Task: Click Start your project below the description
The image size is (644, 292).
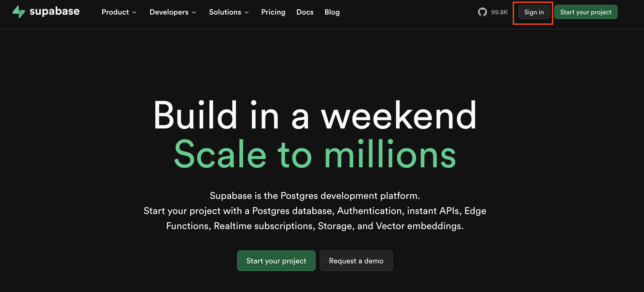Action: [276, 261]
